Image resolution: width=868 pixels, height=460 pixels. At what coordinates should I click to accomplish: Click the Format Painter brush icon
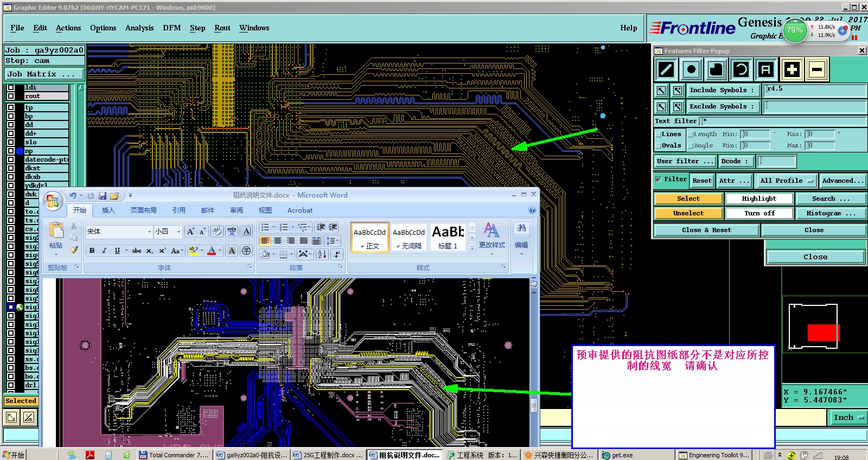coord(74,250)
